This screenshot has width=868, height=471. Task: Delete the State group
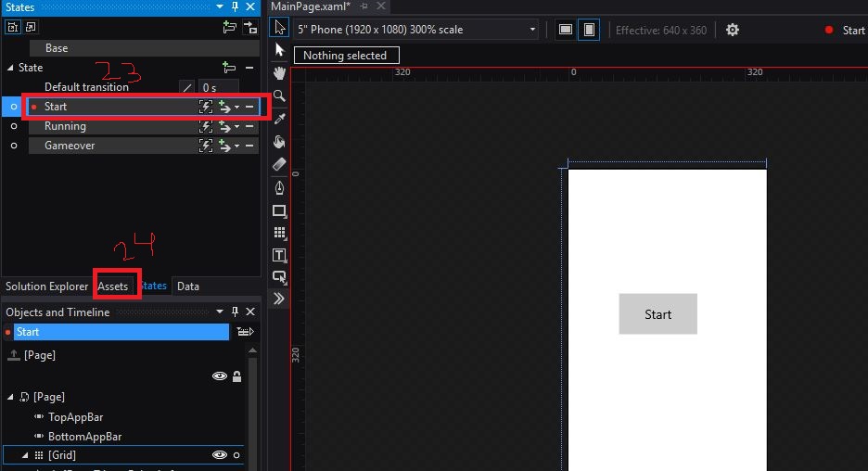click(x=249, y=68)
